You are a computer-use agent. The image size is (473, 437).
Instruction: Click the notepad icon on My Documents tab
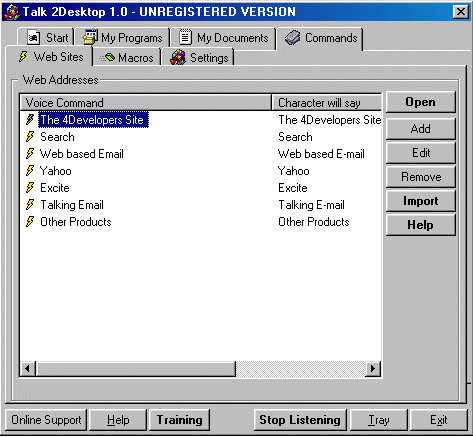[x=185, y=37]
